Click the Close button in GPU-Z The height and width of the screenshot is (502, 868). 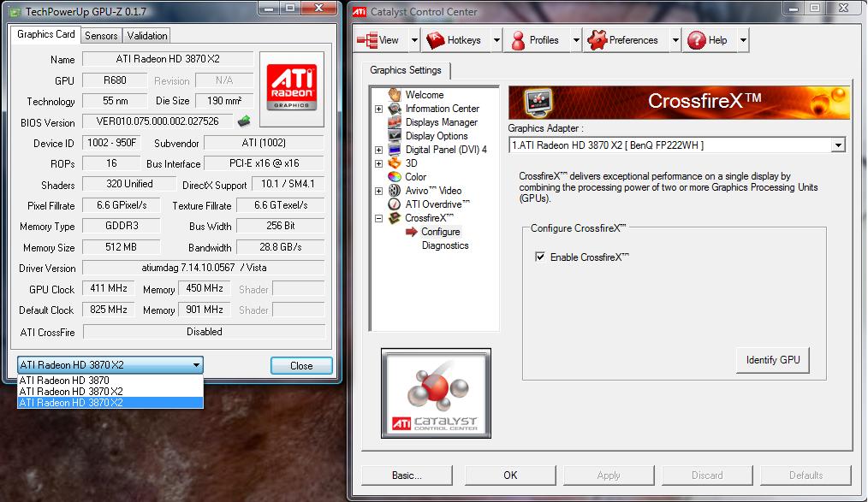click(x=301, y=365)
